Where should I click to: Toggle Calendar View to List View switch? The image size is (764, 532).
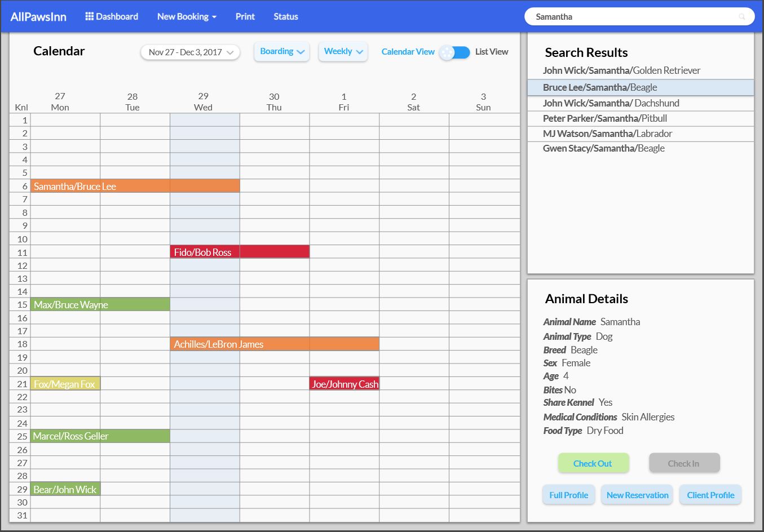point(455,52)
